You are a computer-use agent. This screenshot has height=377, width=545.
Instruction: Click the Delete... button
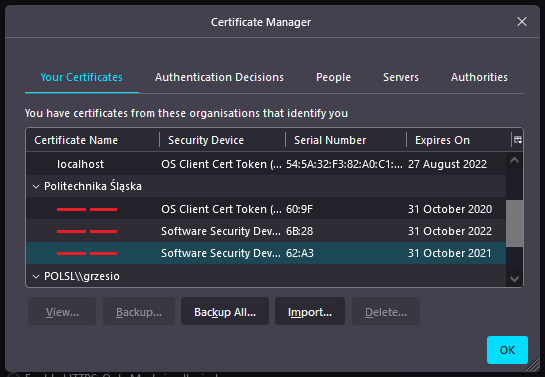coord(386,311)
